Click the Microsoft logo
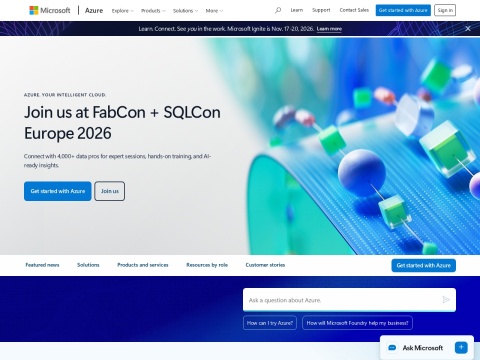This screenshot has width=480, height=360. (50, 10)
